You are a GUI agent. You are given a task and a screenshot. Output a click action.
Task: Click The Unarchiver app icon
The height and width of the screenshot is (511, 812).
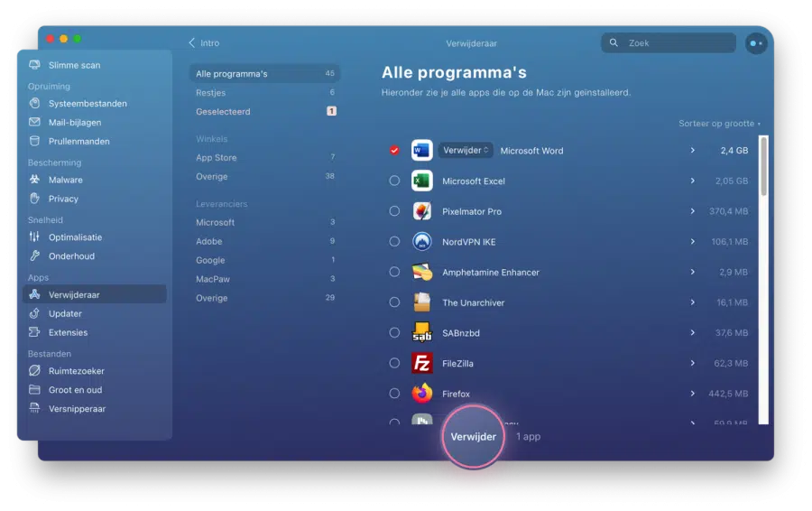[x=422, y=302]
